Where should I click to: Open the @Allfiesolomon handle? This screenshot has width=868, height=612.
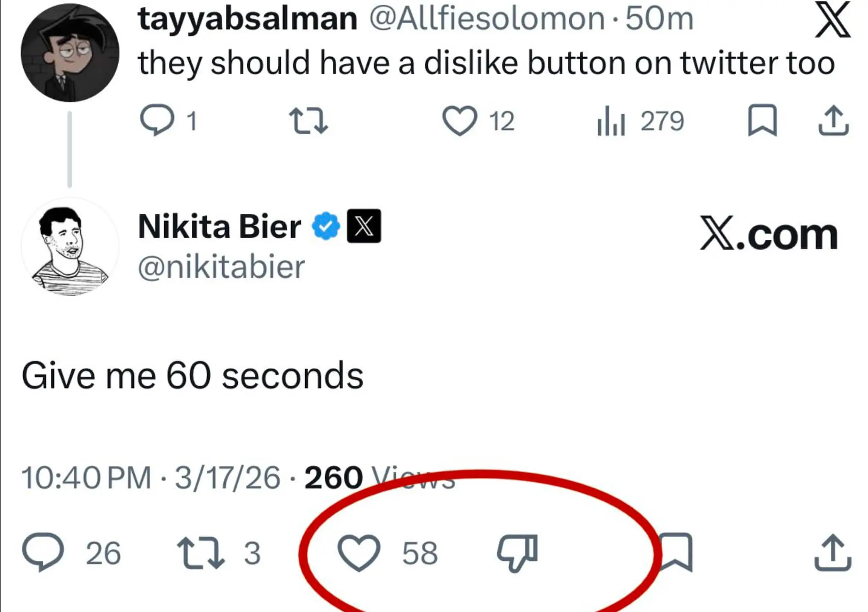pos(487,19)
